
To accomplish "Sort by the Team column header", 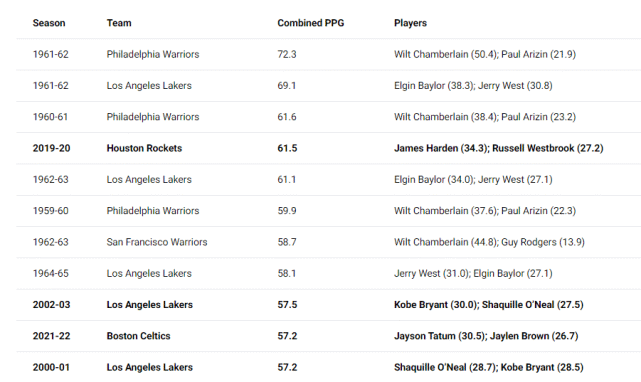I will [119, 23].
